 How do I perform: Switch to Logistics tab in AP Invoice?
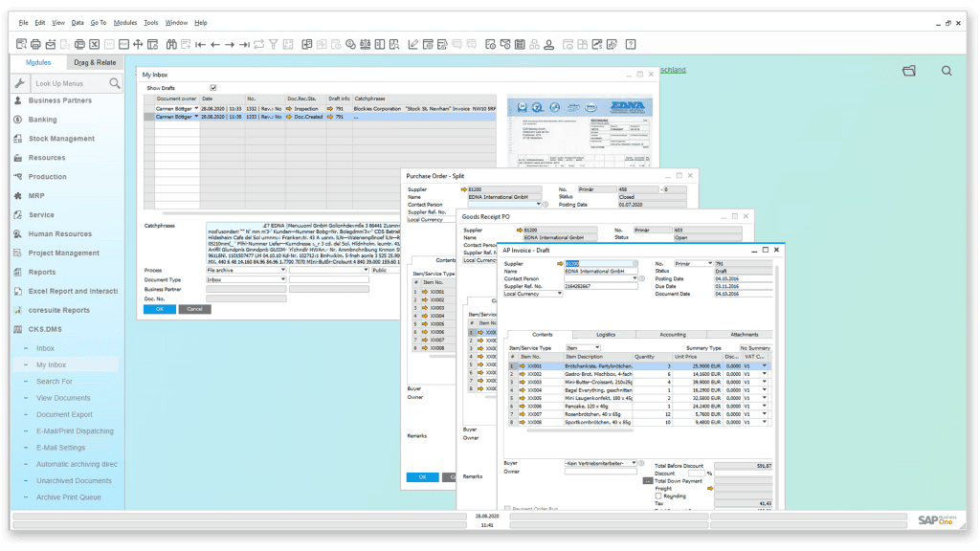click(x=606, y=335)
